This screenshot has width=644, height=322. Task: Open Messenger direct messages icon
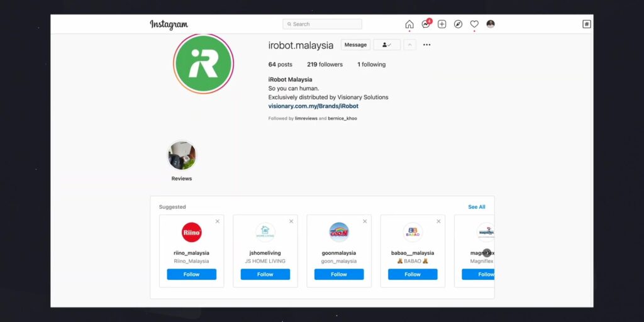click(426, 25)
